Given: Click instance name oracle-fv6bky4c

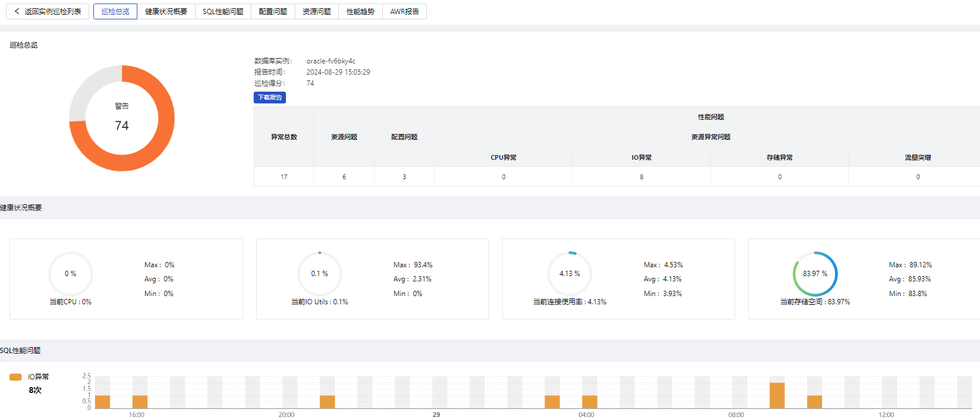Looking at the screenshot, I should (x=331, y=61).
